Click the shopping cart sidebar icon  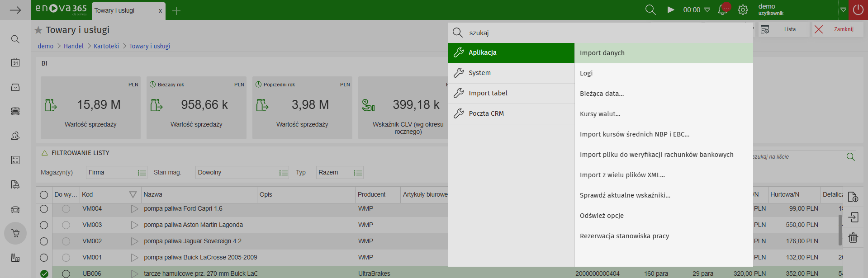point(15,233)
